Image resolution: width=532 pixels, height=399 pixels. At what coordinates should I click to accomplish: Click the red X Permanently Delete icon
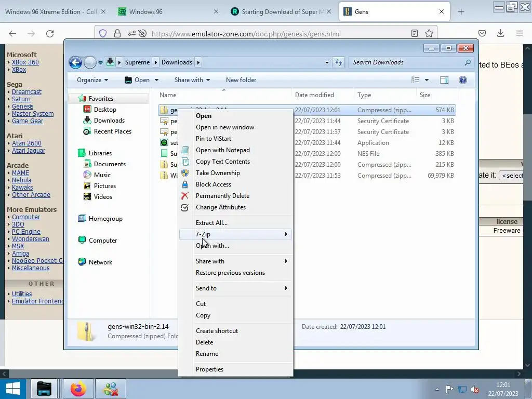click(x=185, y=196)
